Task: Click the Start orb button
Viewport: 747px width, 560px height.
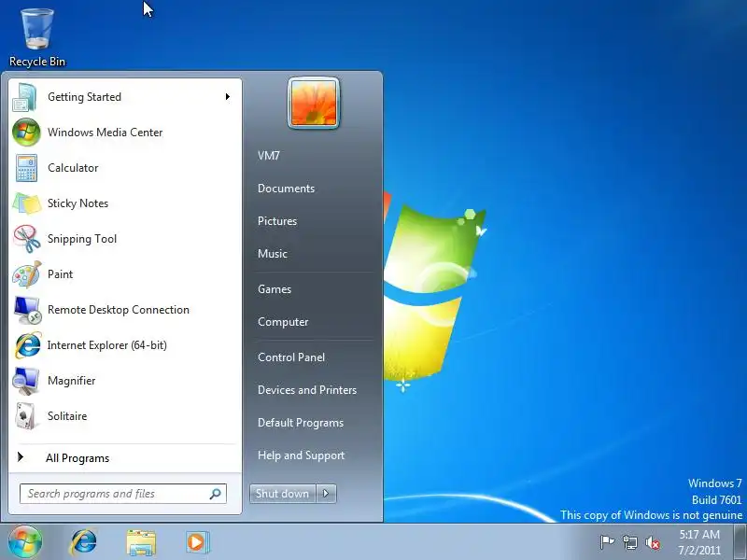Action: (25, 541)
